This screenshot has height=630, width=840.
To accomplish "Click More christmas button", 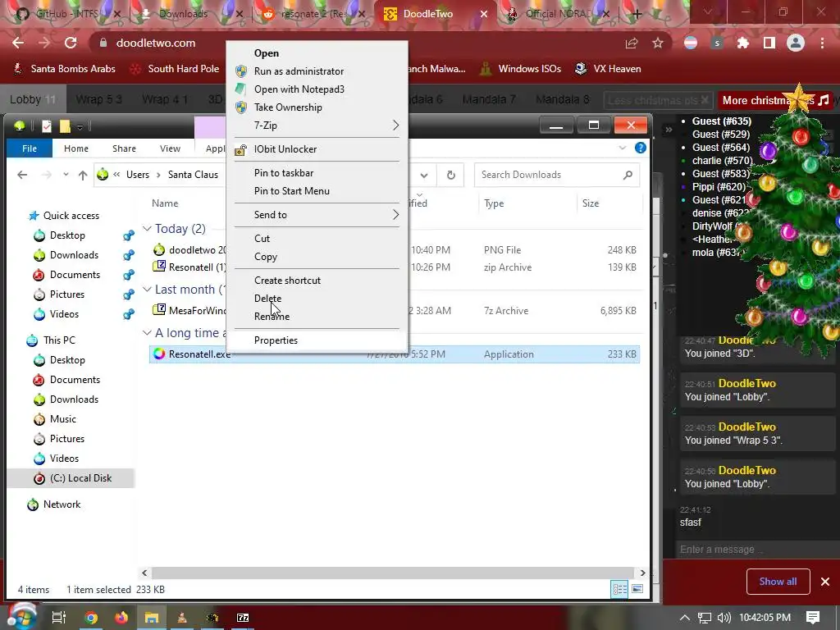I will point(774,100).
